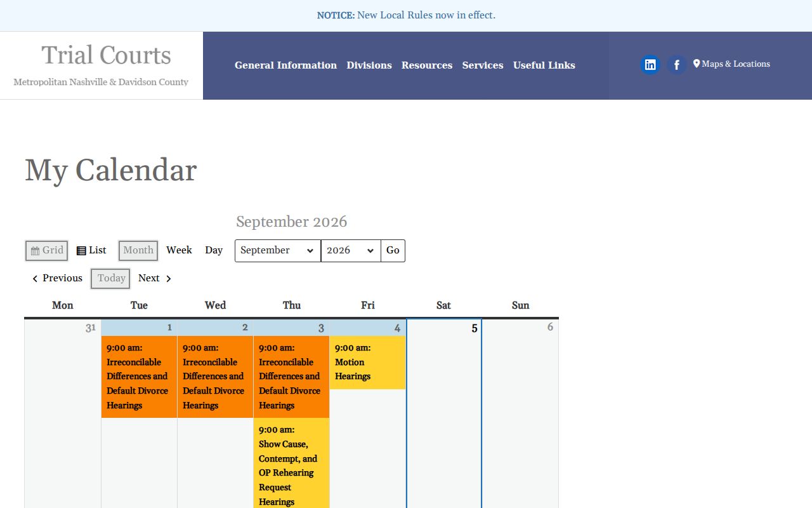Select Day view

click(214, 250)
